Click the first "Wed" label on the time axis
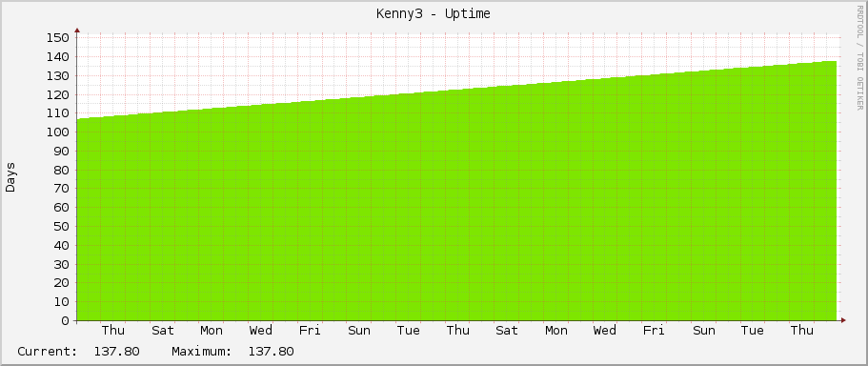The width and height of the screenshot is (868, 366). 261,331
